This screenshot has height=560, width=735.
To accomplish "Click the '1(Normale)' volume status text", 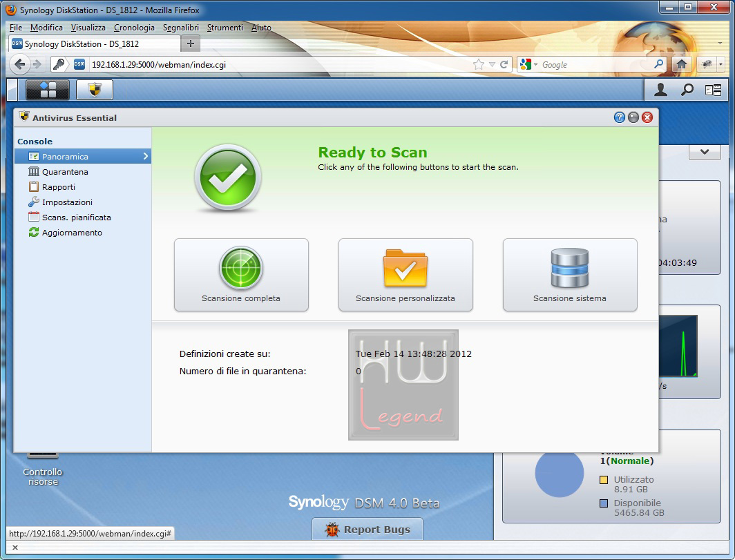I will pyautogui.click(x=627, y=461).
